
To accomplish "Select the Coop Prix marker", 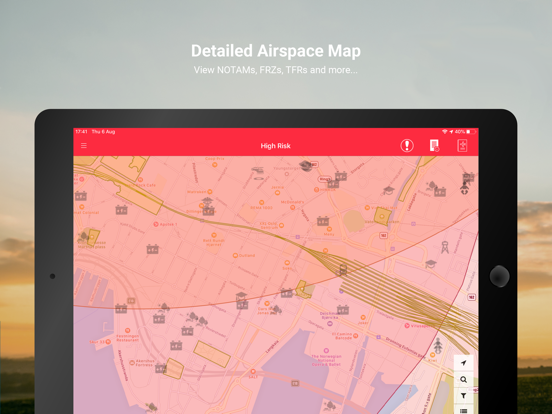I will [215, 164].
